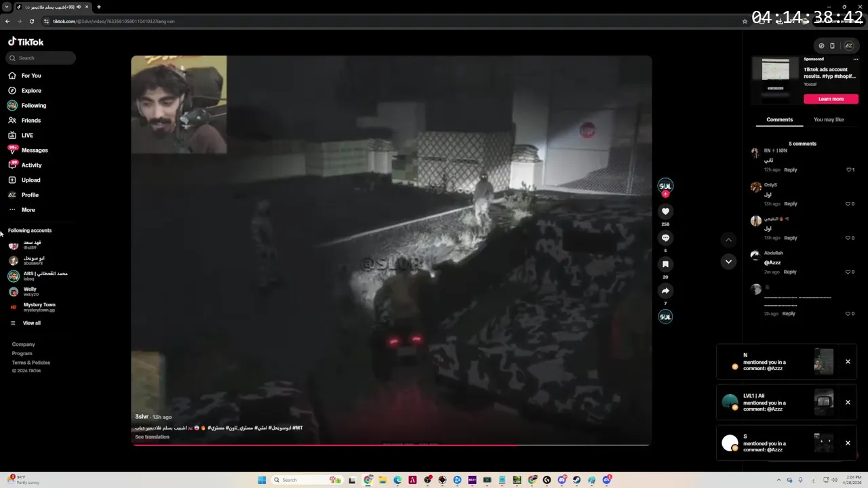This screenshot has width=868, height=488.
Task: Open the round icon left of the phone icon
Action: coord(821,46)
